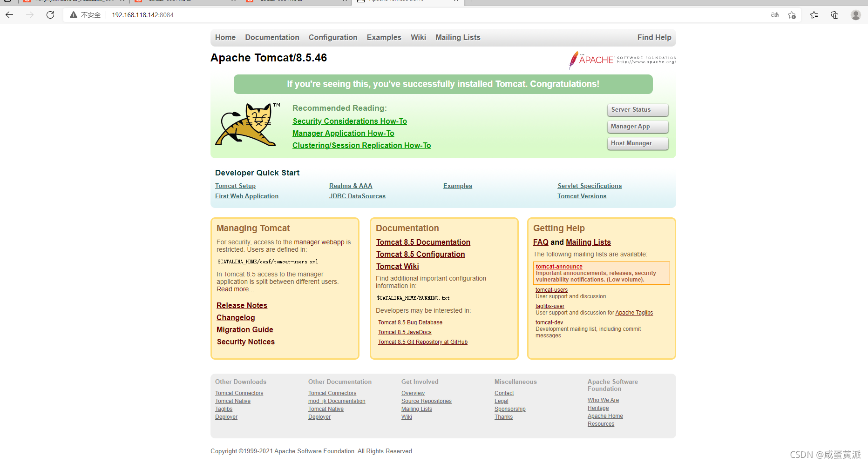Viewport: 868px width, 463px height.
Task: Open Tomcat 8.5 Documentation link
Action: tap(423, 242)
